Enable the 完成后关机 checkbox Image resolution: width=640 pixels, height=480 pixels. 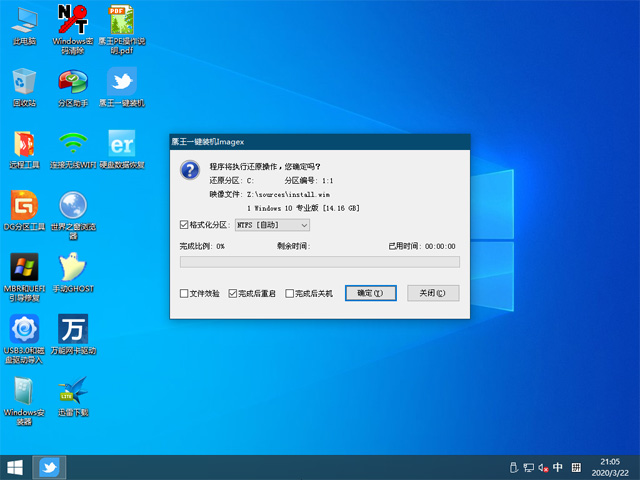pyautogui.click(x=289, y=293)
